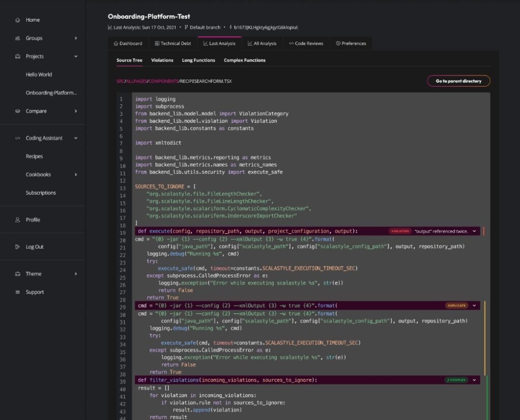The width and height of the screenshot is (520, 420).
Task: Click the COMPLEX badge on filter_violations
Action: coord(456,380)
